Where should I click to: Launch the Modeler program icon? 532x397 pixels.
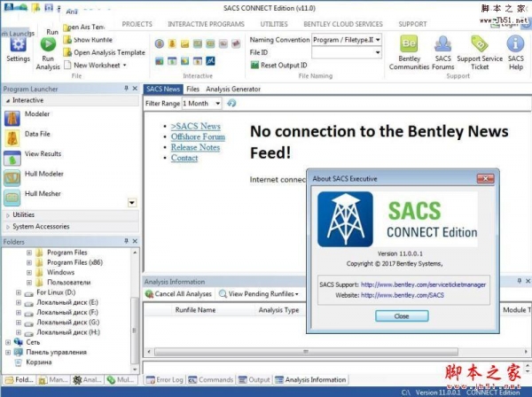12,119
